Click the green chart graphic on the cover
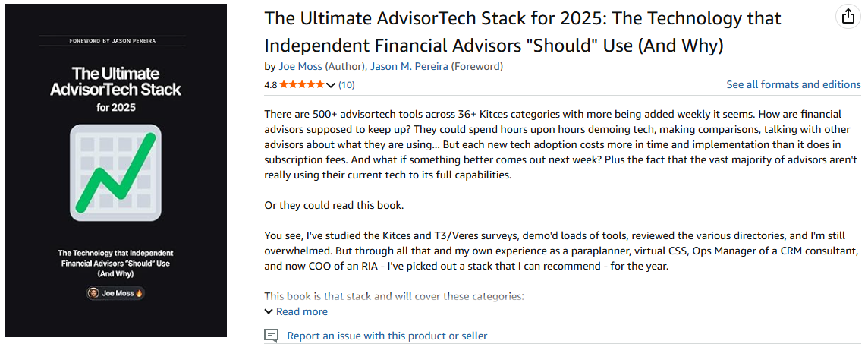The height and width of the screenshot is (344, 868). coord(115,173)
